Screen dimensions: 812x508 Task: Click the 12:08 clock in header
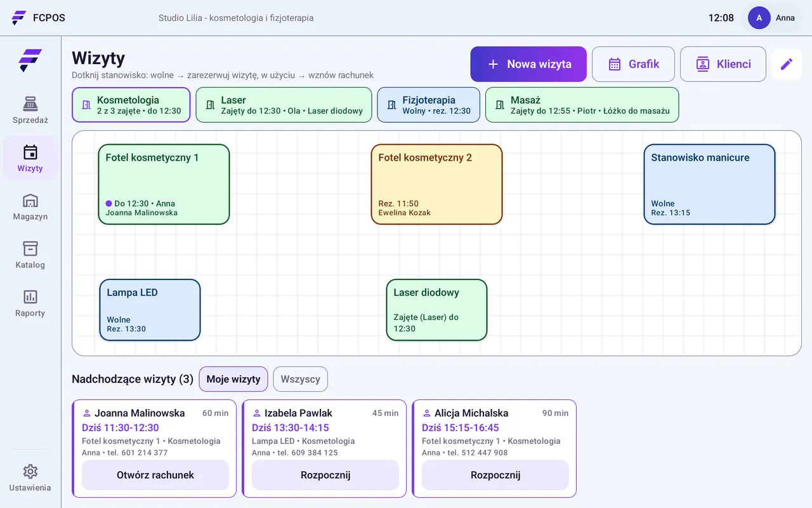pyautogui.click(x=721, y=18)
